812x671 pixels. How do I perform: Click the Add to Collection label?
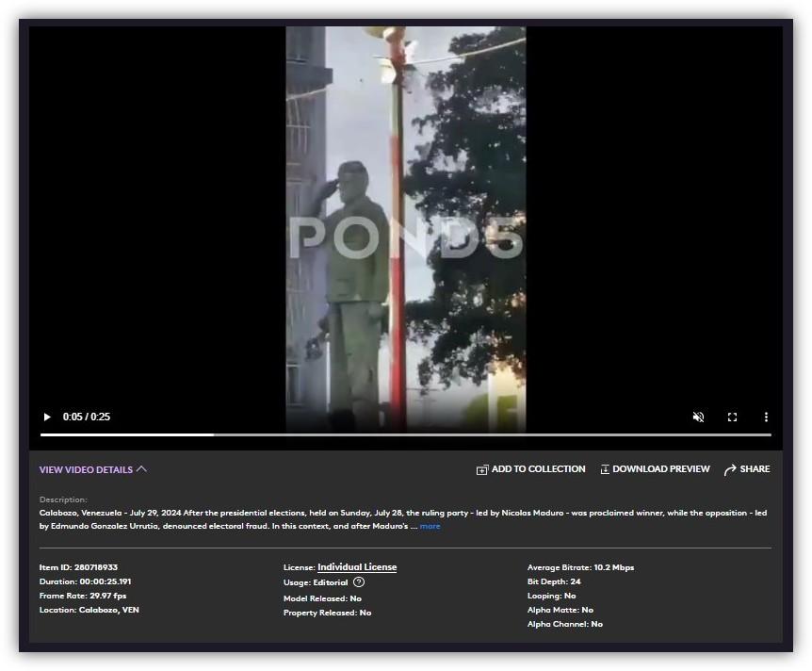538,469
